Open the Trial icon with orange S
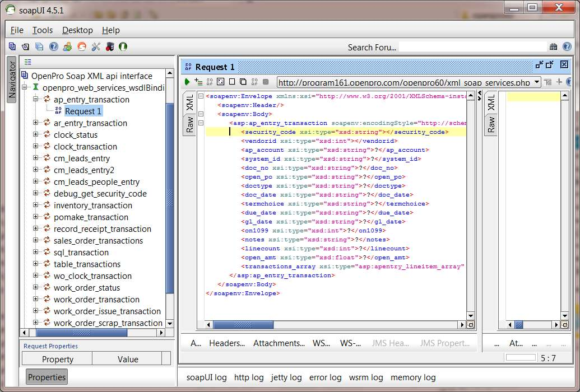The width and height of the screenshot is (580, 392). click(x=82, y=47)
